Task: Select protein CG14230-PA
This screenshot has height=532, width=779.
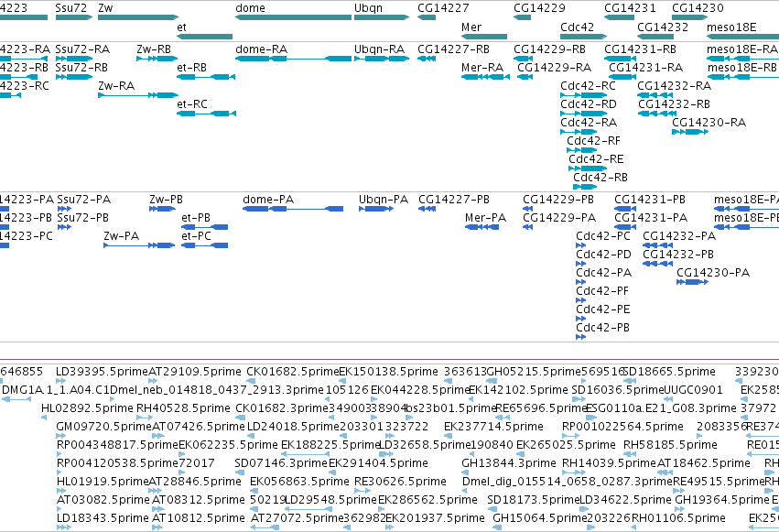Action: click(x=693, y=282)
